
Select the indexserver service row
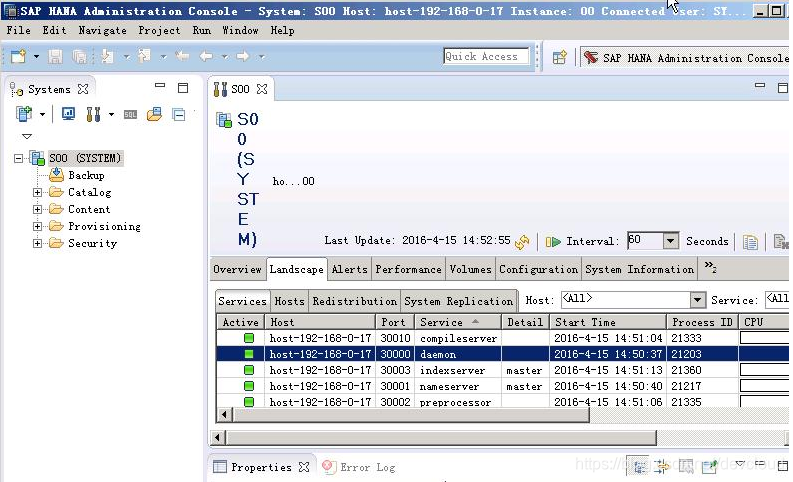[x=503, y=370]
